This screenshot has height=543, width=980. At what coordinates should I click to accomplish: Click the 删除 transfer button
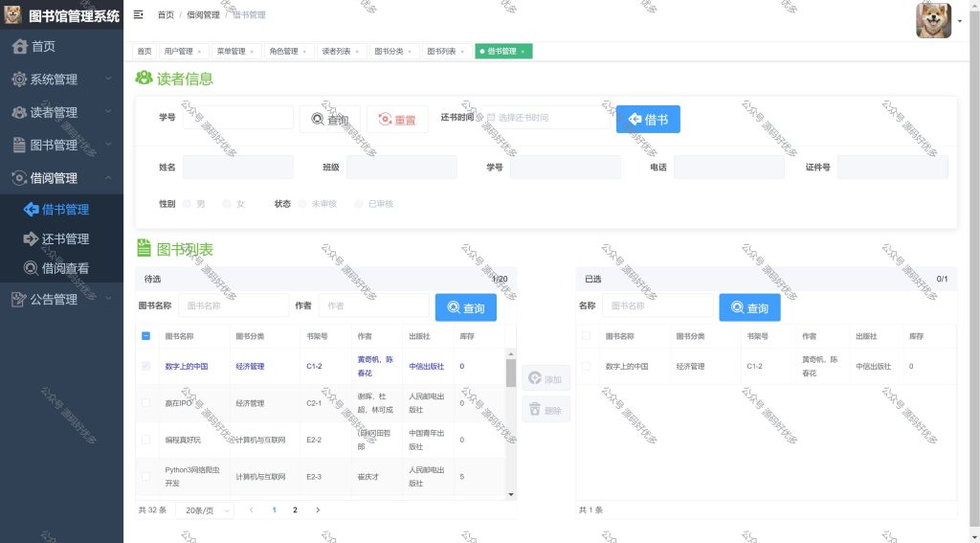pyautogui.click(x=546, y=410)
